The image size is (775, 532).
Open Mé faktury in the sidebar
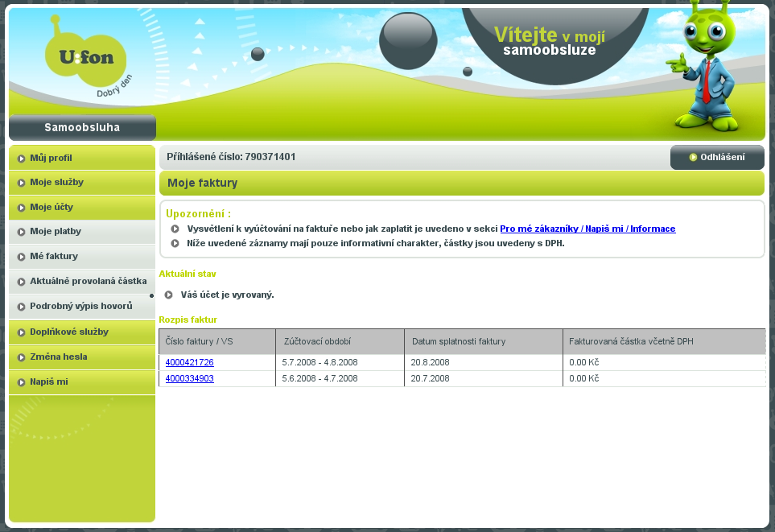coord(82,257)
